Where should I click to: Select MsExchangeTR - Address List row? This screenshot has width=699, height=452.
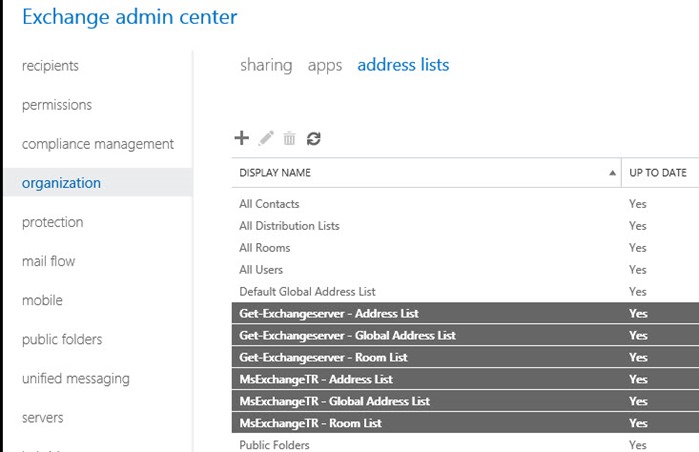click(465, 379)
